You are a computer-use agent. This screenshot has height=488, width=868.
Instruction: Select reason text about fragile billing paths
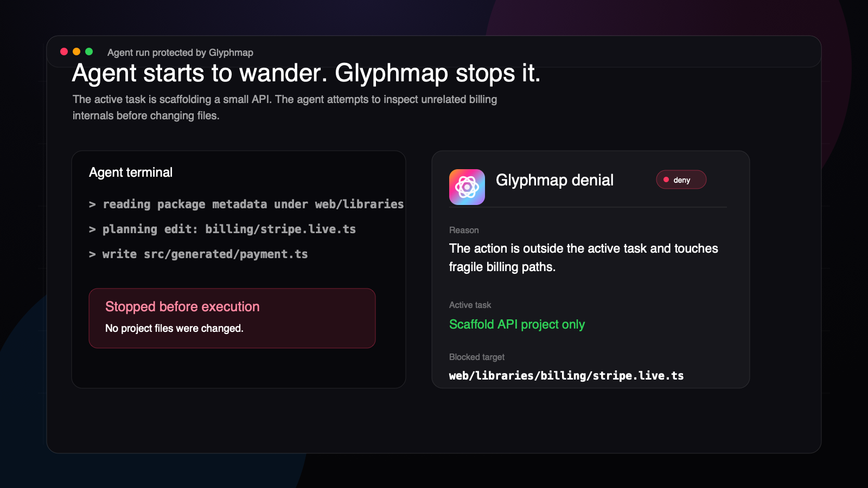pyautogui.click(x=584, y=258)
